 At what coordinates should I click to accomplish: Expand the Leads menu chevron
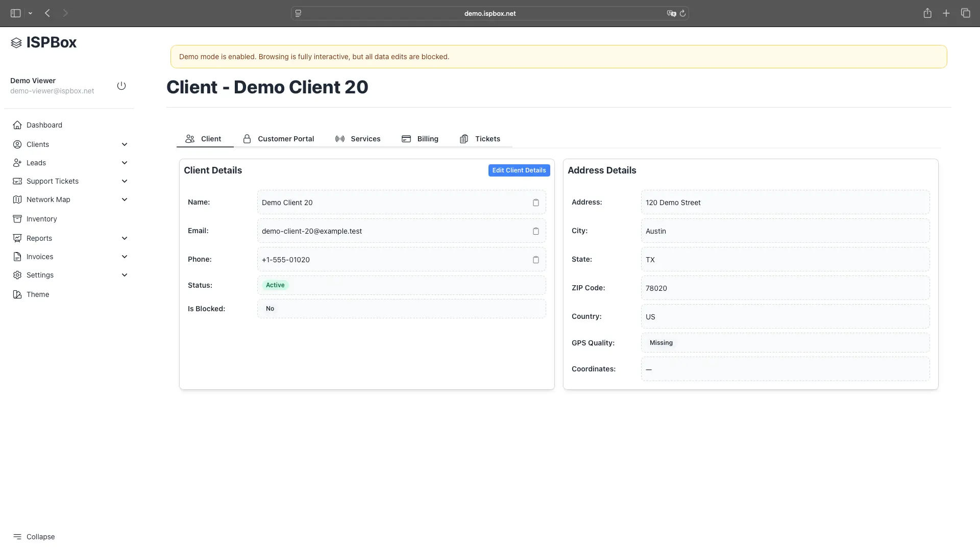(x=125, y=163)
